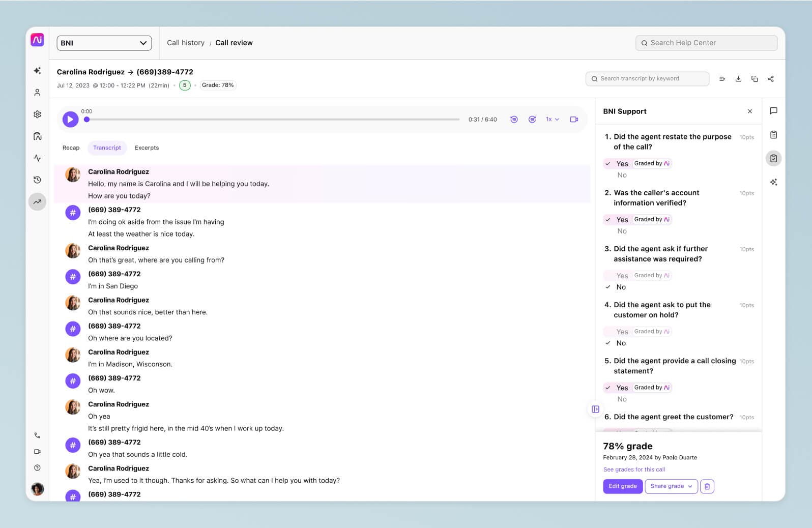Click the share call icon
Viewport: 812px width, 528px height.
(x=771, y=79)
